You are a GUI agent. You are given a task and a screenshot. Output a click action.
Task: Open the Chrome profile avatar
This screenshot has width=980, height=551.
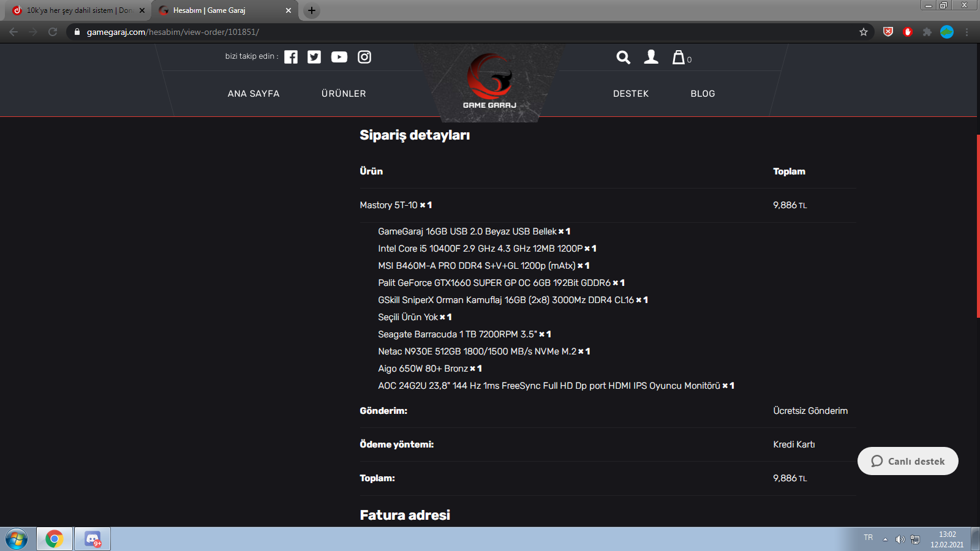coord(947,32)
